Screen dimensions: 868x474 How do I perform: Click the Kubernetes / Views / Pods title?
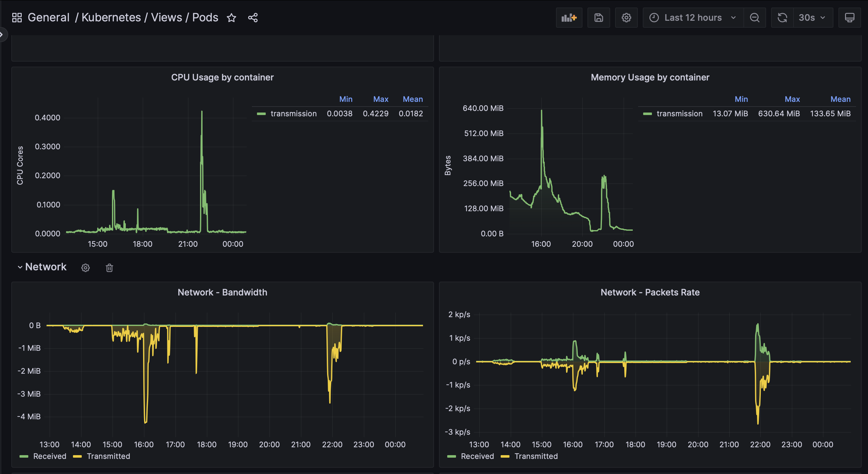pyautogui.click(x=150, y=18)
